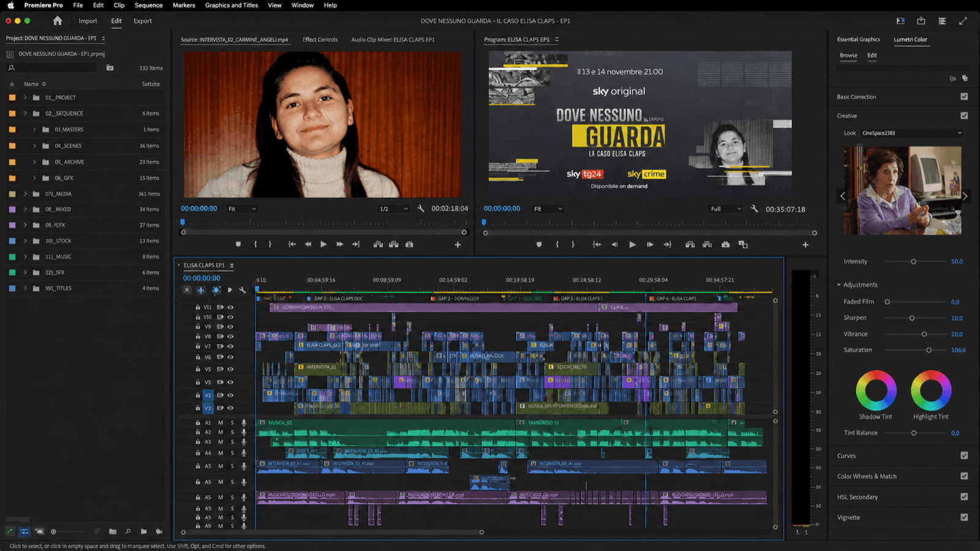Open the share export icon in header

click(x=921, y=21)
